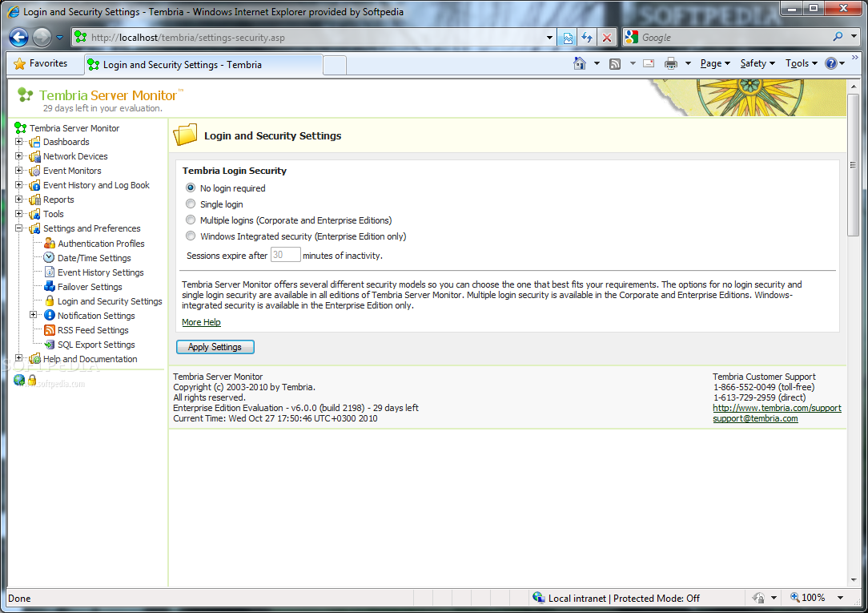The width and height of the screenshot is (868, 613).
Task: Open Event History Settings tree item
Action: pos(100,272)
